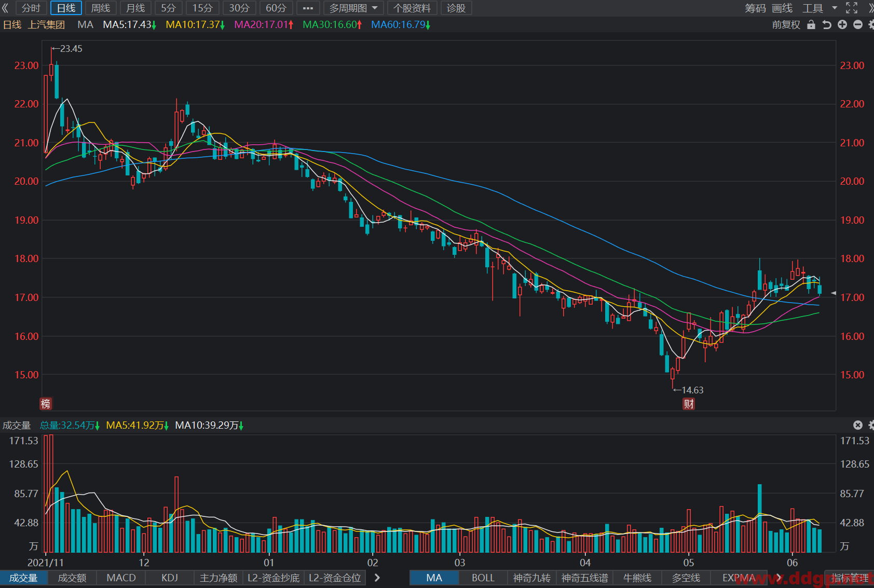874x588 pixels.
Task: Switch to 5分 timeframe
Action: [x=169, y=8]
